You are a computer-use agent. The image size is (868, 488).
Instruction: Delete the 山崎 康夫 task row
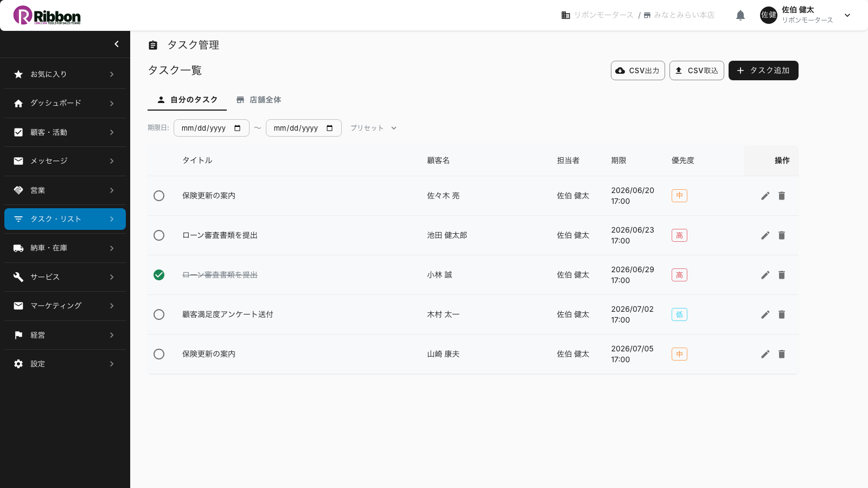[782, 354]
